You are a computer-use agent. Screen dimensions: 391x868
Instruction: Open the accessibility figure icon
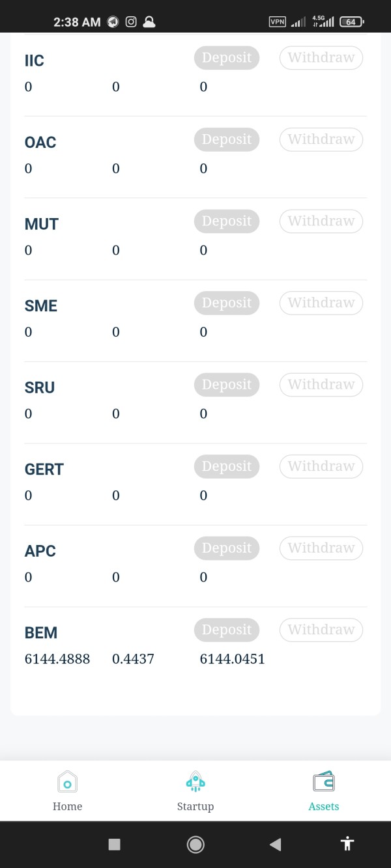(347, 844)
